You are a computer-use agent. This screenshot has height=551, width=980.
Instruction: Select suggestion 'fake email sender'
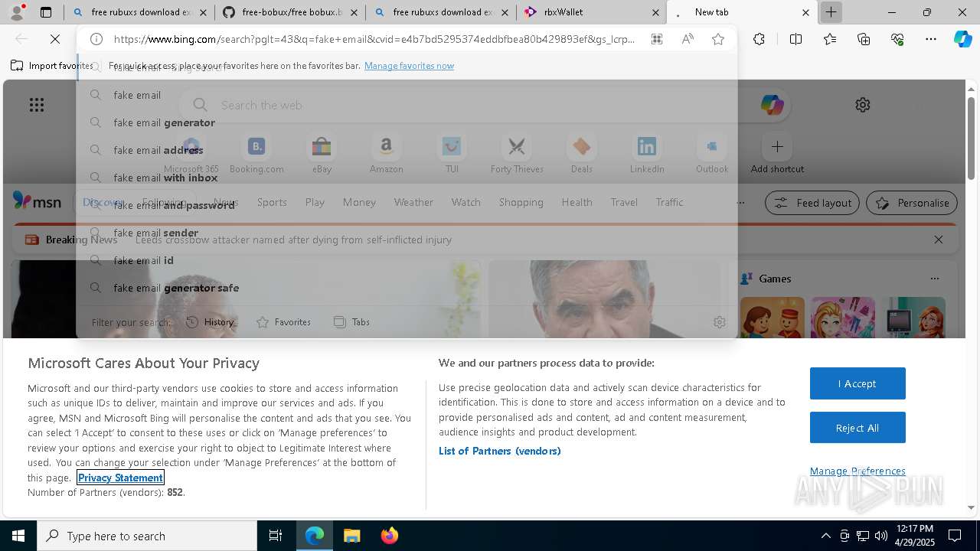(x=406, y=233)
